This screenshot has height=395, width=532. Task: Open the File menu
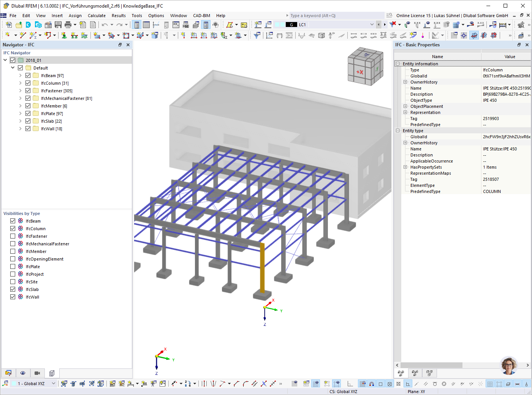[x=13, y=16]
